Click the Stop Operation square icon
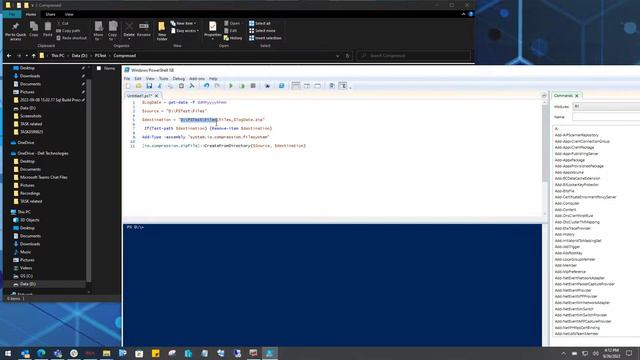The width and height of the screenshot is (640, 360). (253, 86)
